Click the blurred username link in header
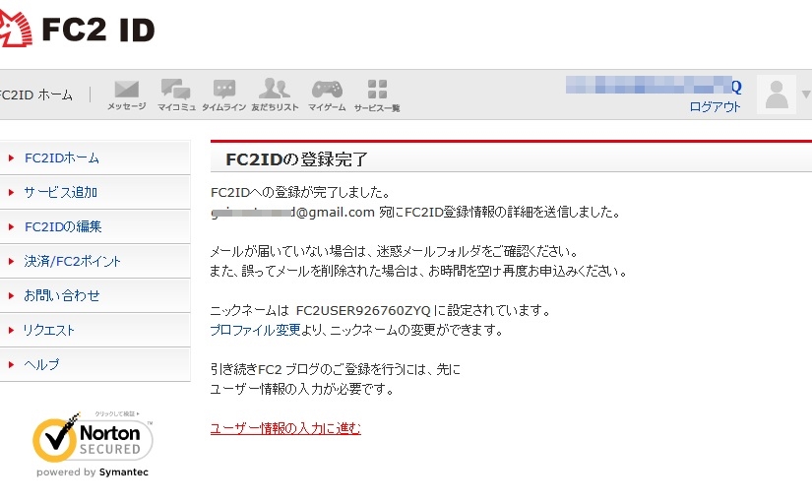 pos(654,86)
